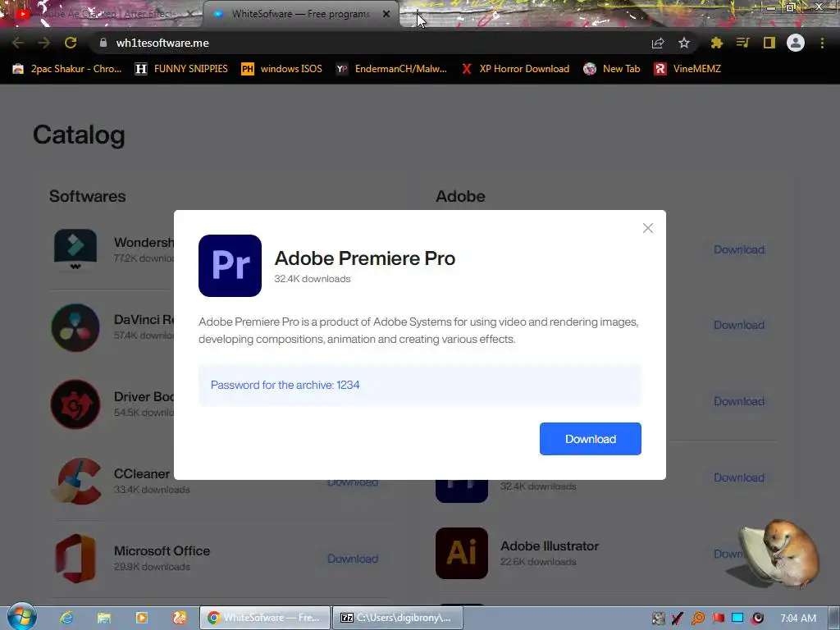Click the fourth Download link in Adobe column
Screen dimensions: 840x630
(739, 477)
